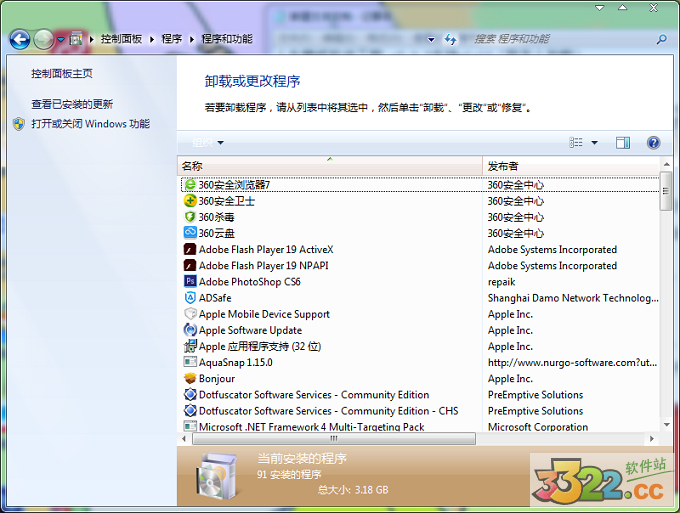Click the change view icon
The width and height of the screenshot is (680, 513).
[576, 143]
